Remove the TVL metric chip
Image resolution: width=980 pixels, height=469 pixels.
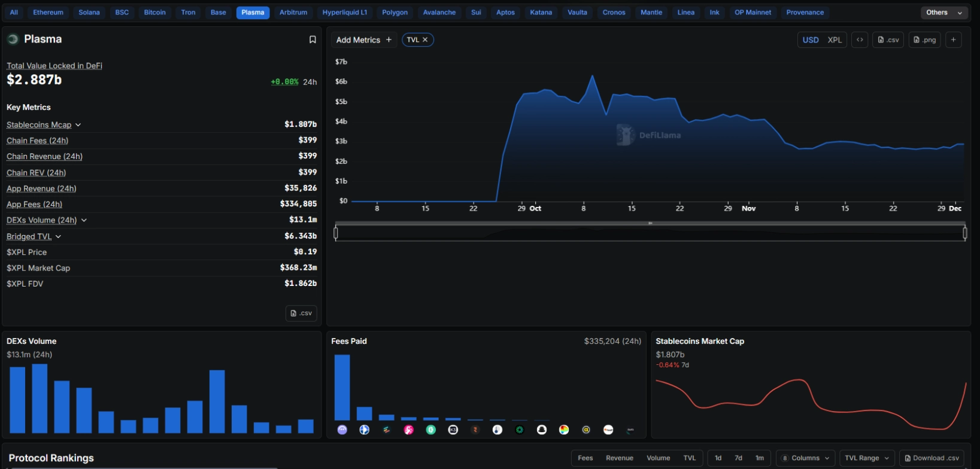point(425,40)
